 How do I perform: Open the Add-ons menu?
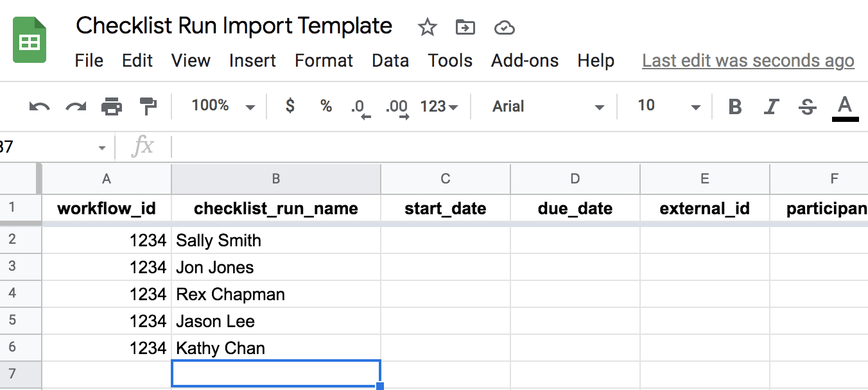coord(525,61)
